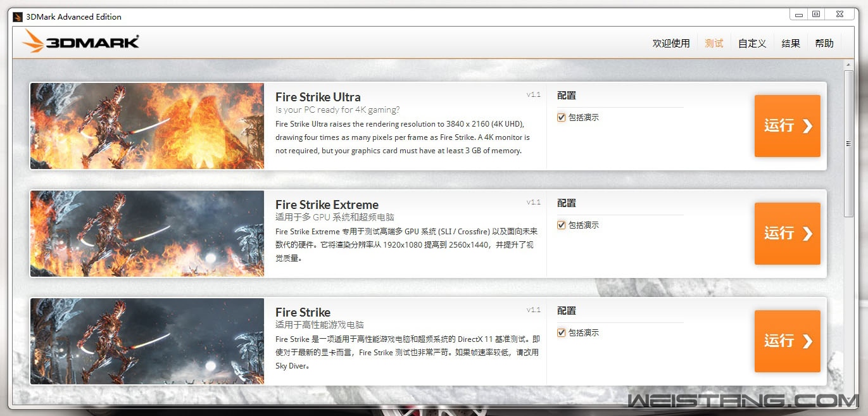
Task: Click the text "Is your PC ready for 4K gaming?"
Action: (337, 110)
